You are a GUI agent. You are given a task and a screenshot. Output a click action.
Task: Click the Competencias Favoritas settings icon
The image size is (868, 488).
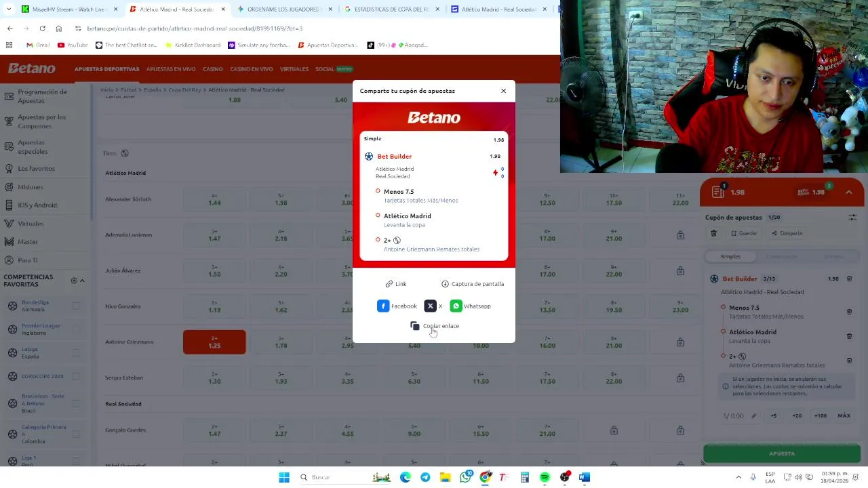[x=74, y=281]
